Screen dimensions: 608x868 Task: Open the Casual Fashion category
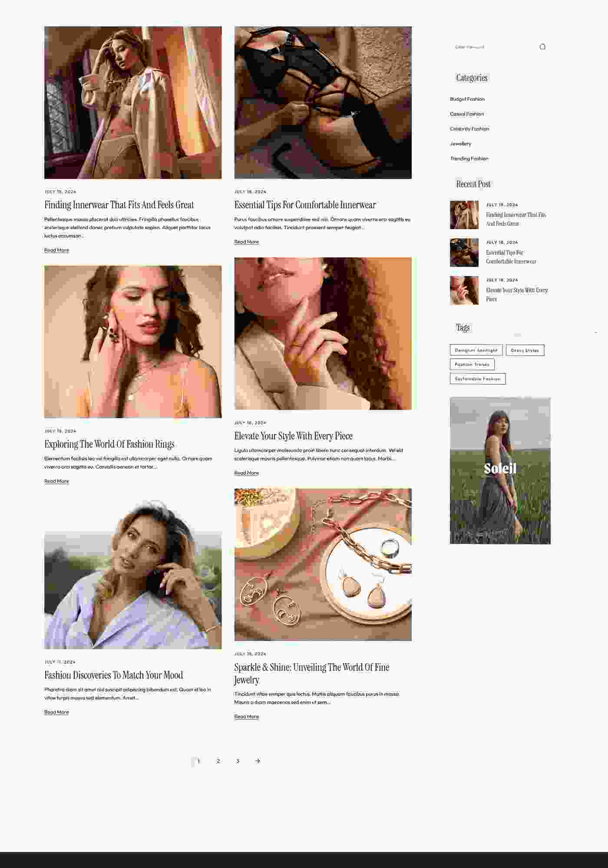[467, 114]
